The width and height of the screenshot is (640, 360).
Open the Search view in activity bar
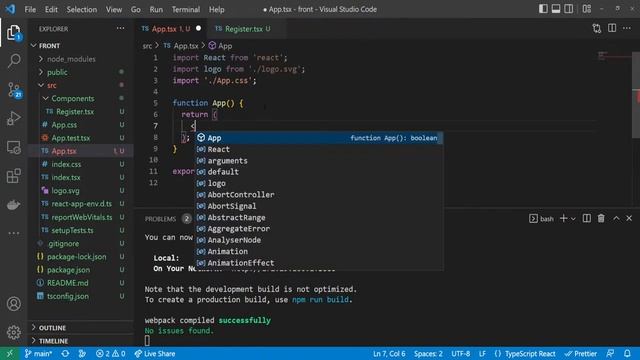(x=13, y=61)
